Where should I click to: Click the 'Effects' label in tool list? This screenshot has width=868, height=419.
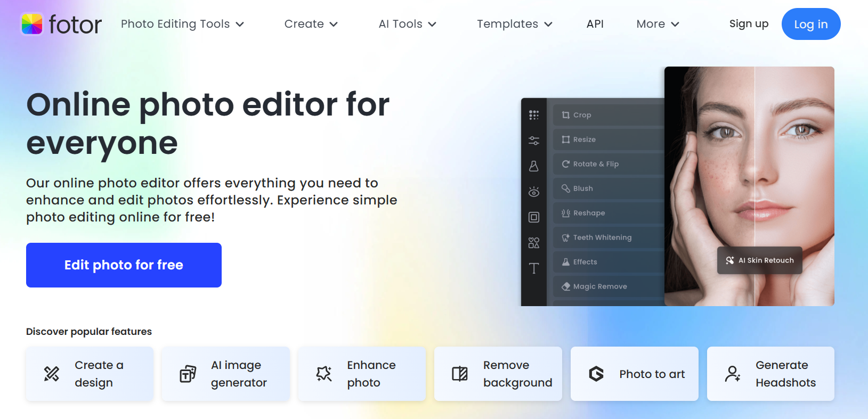585,262
